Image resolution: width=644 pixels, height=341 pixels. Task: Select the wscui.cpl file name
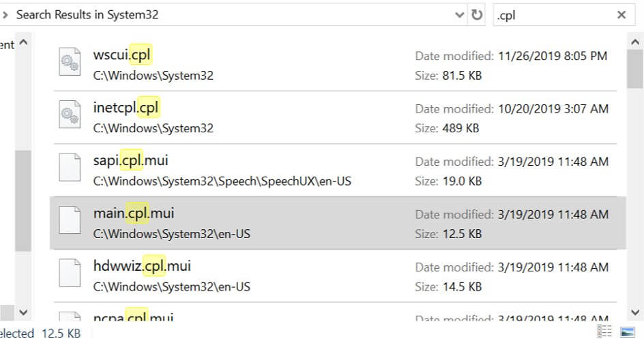pyautogui.click(x=122, y=55)
